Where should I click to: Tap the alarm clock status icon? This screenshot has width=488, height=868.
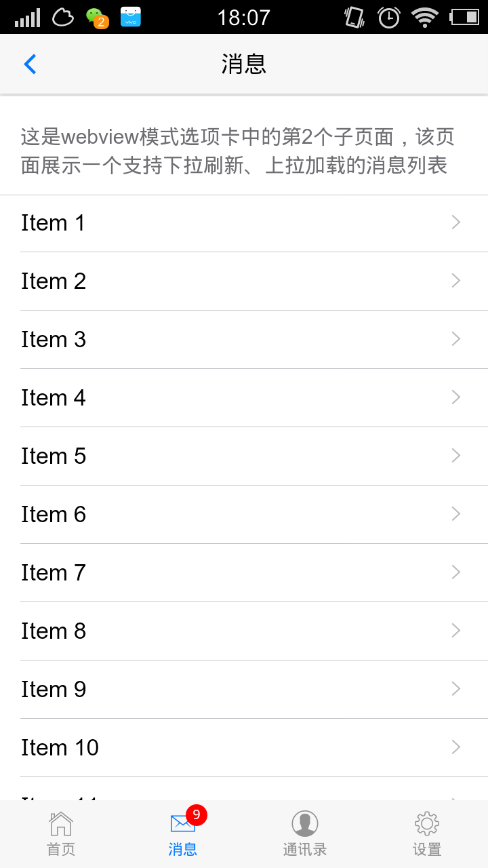(x=389, y=17)
